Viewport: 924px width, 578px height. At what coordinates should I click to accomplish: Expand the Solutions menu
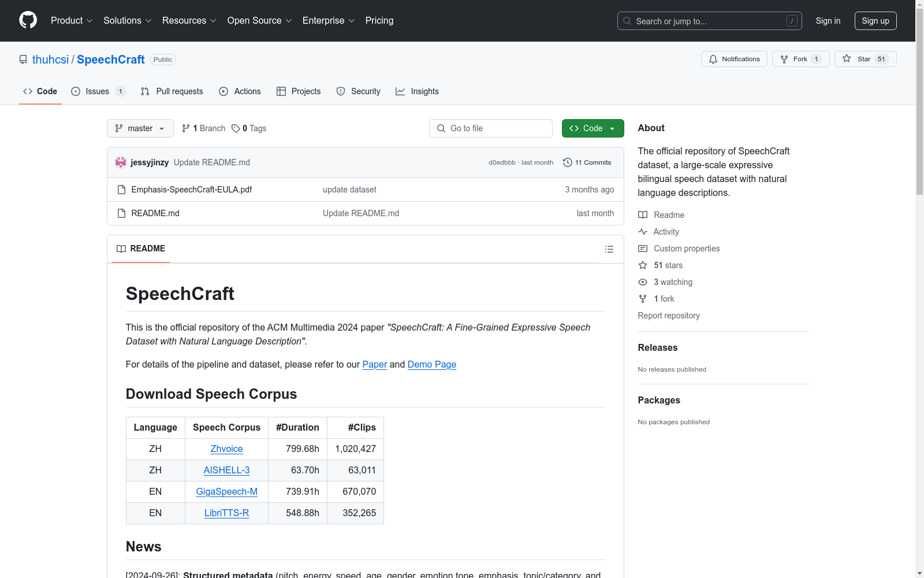pyautogui.click(x=128, y=20)
